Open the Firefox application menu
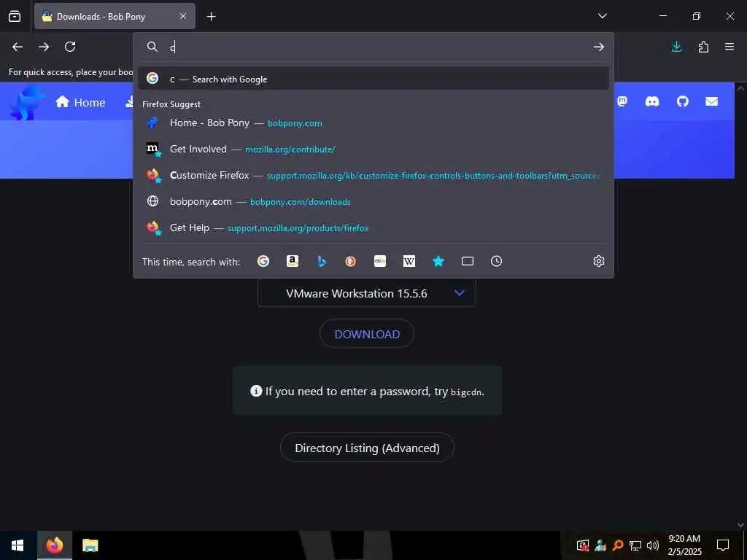Image resolution: width=747 pixels, height=560 pixels. pos(729,47)
